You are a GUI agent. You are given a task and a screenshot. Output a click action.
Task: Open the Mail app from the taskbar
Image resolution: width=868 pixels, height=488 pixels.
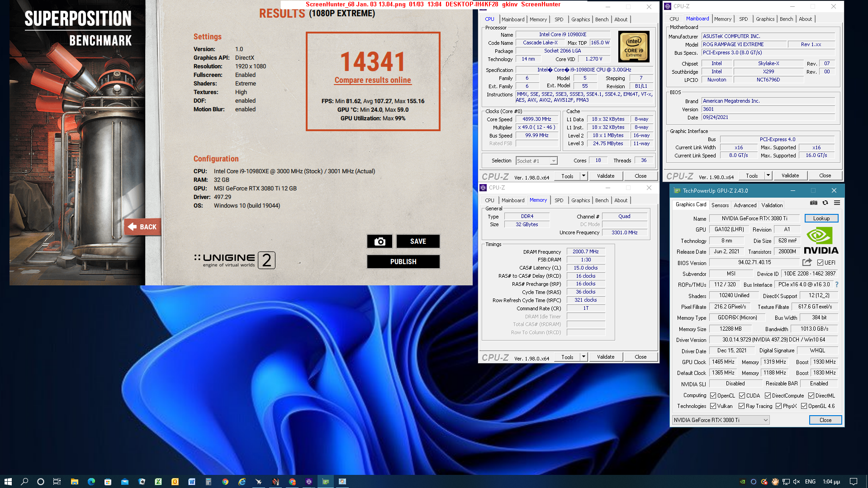click(124, 482)
